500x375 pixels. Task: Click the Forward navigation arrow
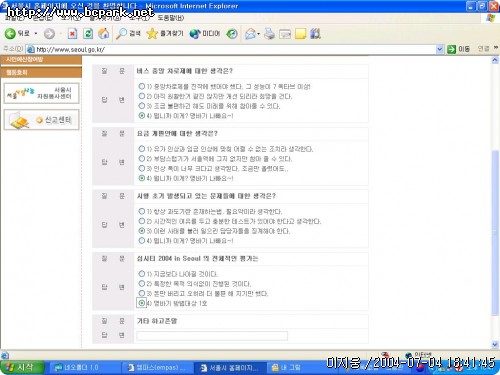tap(49, 34)
